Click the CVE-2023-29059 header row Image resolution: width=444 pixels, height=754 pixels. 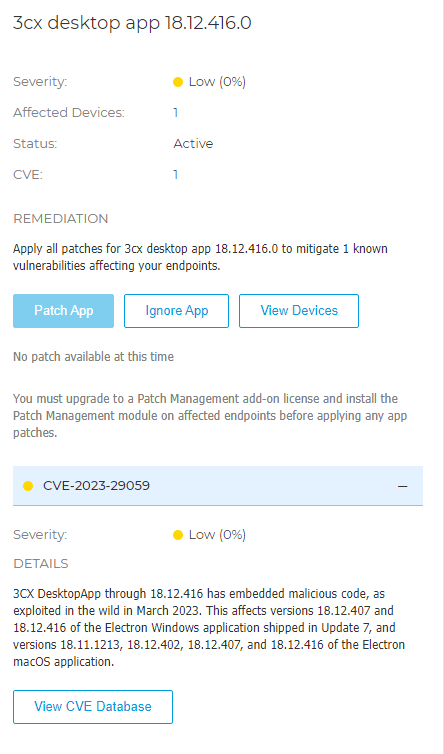[x=218, y=486]
